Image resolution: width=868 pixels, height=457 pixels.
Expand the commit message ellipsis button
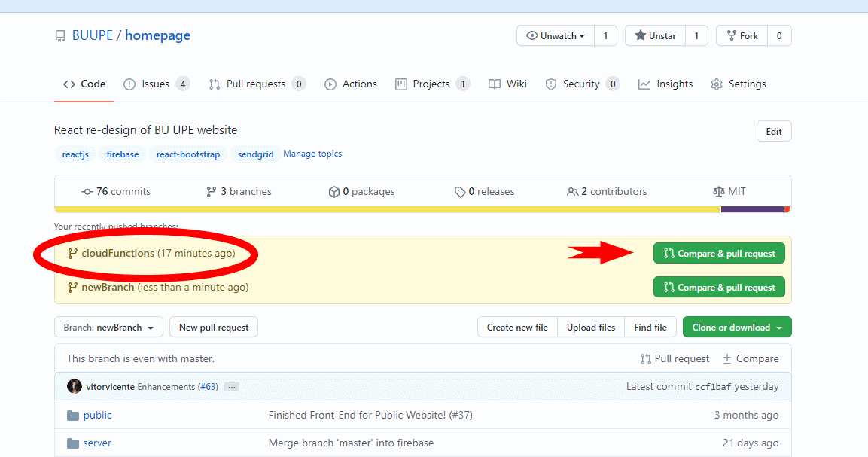[x=232, y=387]
